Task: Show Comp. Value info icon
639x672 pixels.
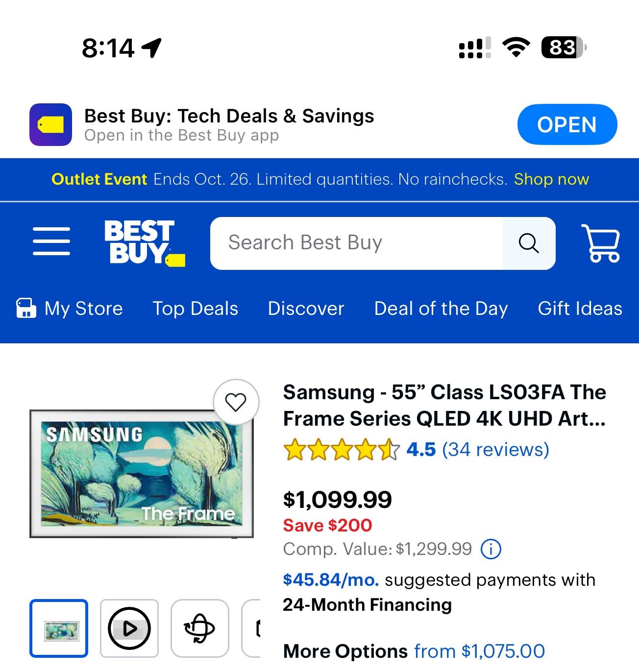Action: [x=491, y=549]
